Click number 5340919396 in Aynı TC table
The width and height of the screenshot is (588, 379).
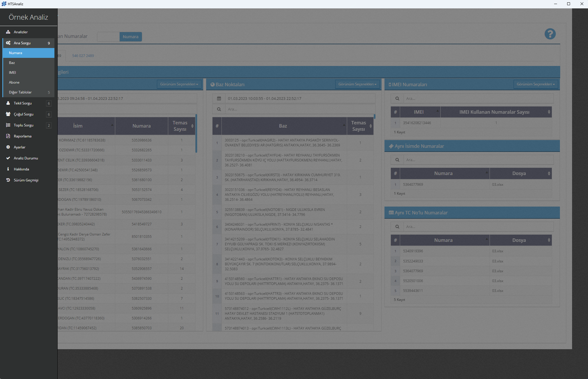[x=413, y=251]
